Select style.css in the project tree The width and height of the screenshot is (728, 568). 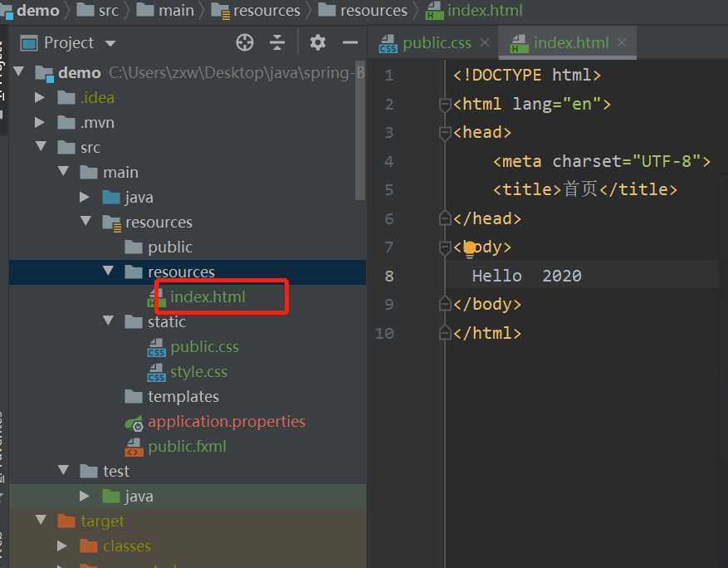click(x=198, y=372)
